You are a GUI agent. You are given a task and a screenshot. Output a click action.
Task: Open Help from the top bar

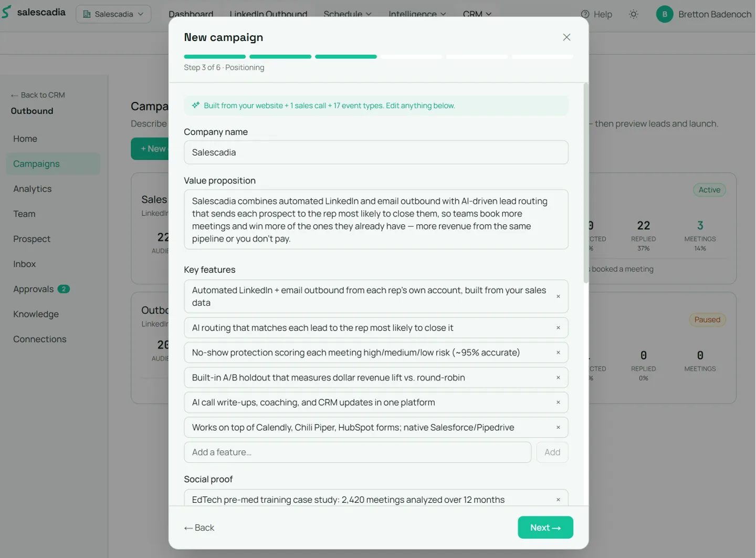click(x=596, y=14)
